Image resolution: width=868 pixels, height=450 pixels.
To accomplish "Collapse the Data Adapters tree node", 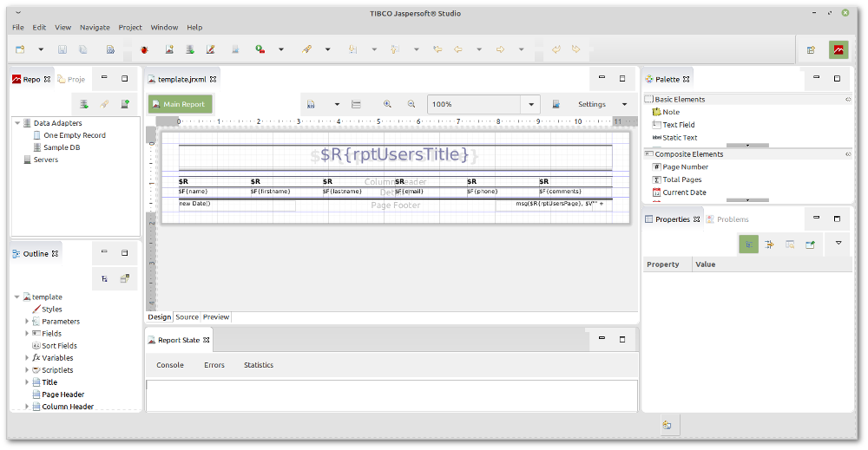I will (x=17, y=123).
